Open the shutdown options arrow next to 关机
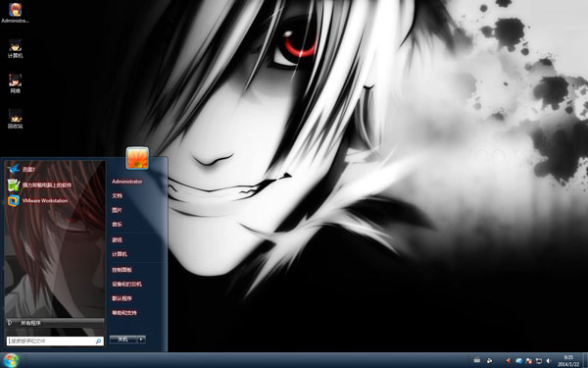The height and width of the screenshot is (368, 588). click(141, 340)
